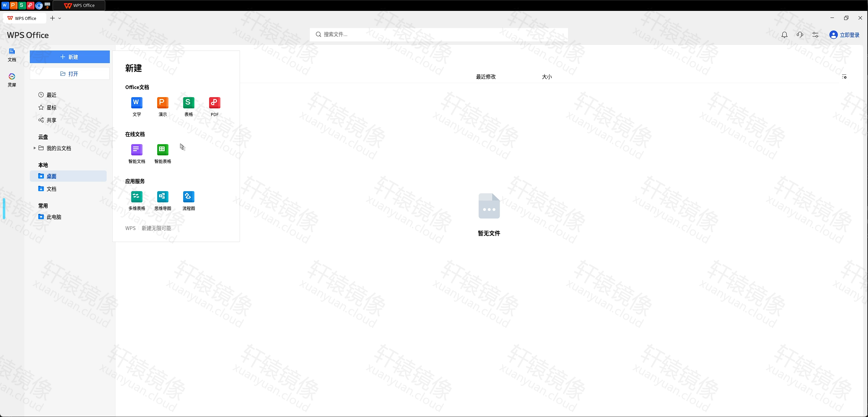Expand the 我的云文档 tree arrow
This screenshot has height=417, width=868.
pos(34,148)
